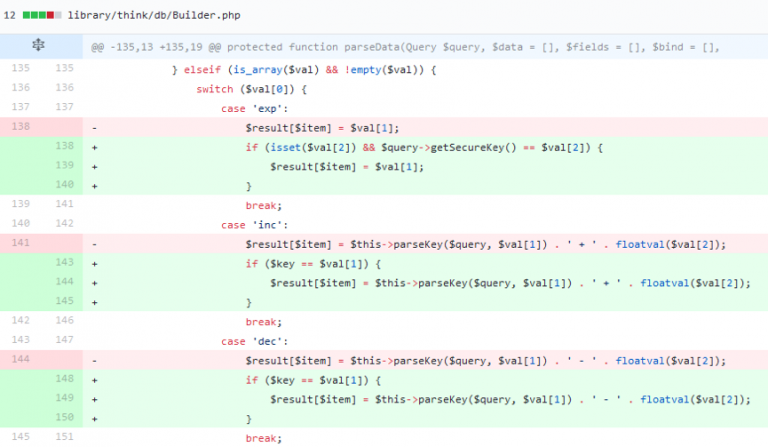Expand hidden lines above the hunk
Viewport: 768px width, 447px height.
click(41, 47)
